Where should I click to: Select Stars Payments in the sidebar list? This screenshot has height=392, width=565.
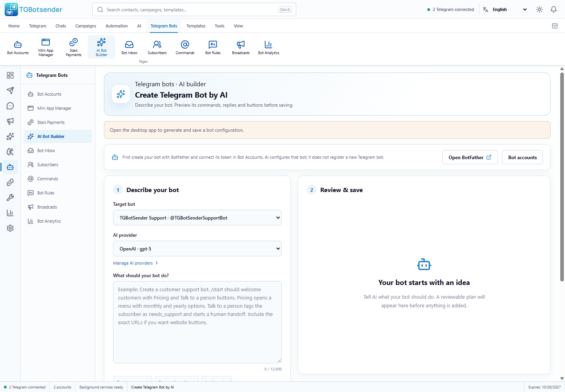[x=58, y=122]
